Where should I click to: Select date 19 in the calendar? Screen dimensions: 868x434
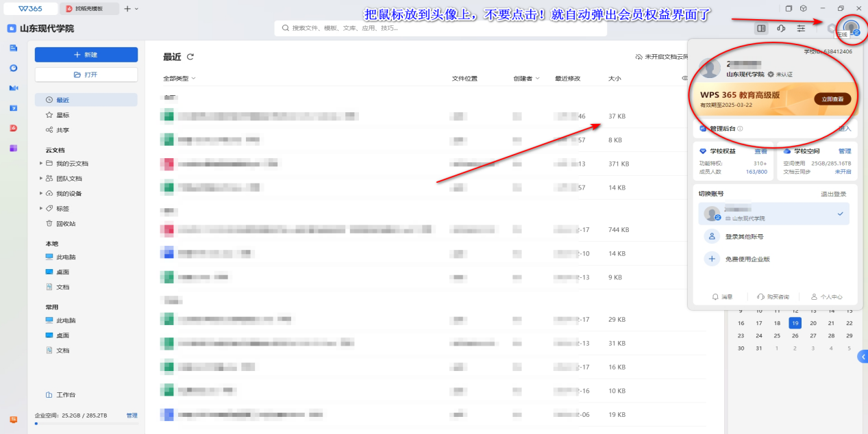pos(795,323)
